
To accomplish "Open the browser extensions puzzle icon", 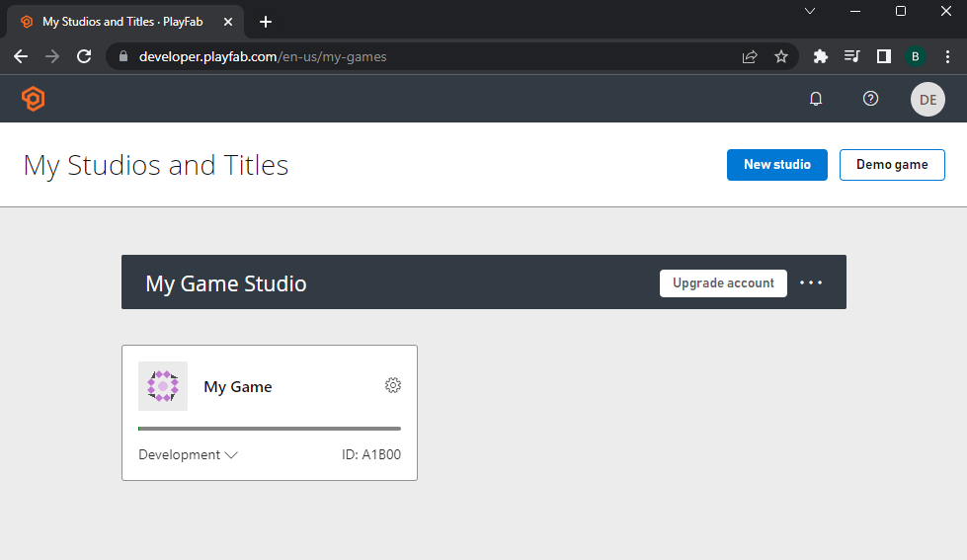I will pos(820,56).
